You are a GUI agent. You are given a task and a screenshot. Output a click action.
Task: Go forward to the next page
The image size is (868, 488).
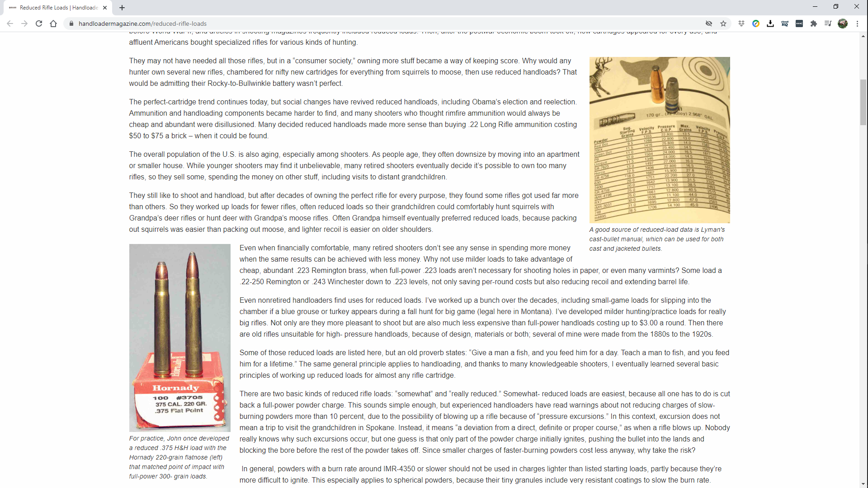coord(24,23)
